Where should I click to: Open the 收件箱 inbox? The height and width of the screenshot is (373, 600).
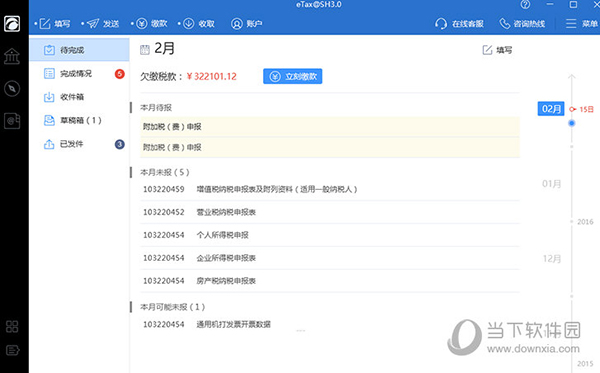click(80, 97)
